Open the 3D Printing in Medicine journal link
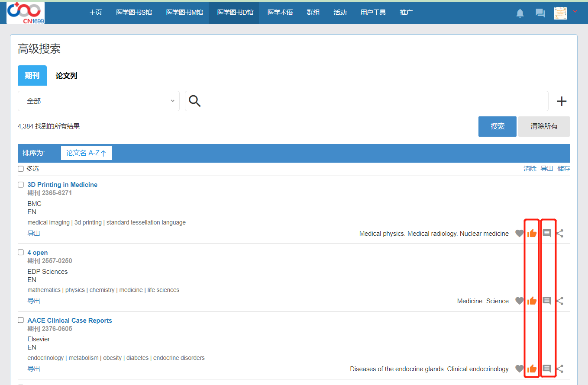588x385 pixels. (x=62, y=185)
